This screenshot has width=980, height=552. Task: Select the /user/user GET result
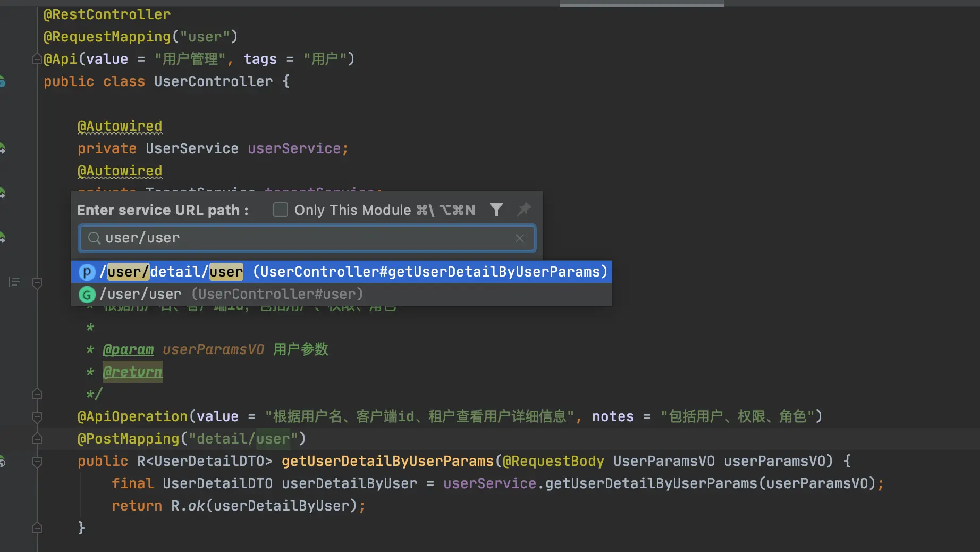coord(342,294)
